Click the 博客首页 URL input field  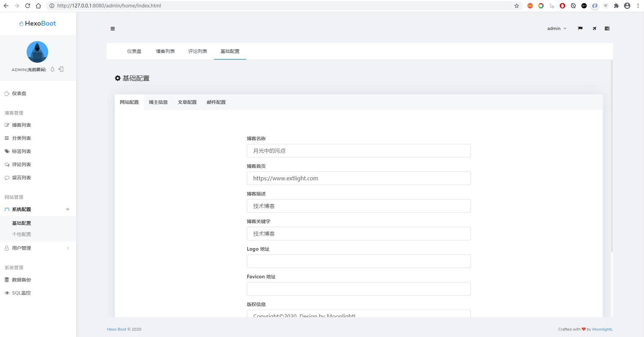(x=358, y=178)
